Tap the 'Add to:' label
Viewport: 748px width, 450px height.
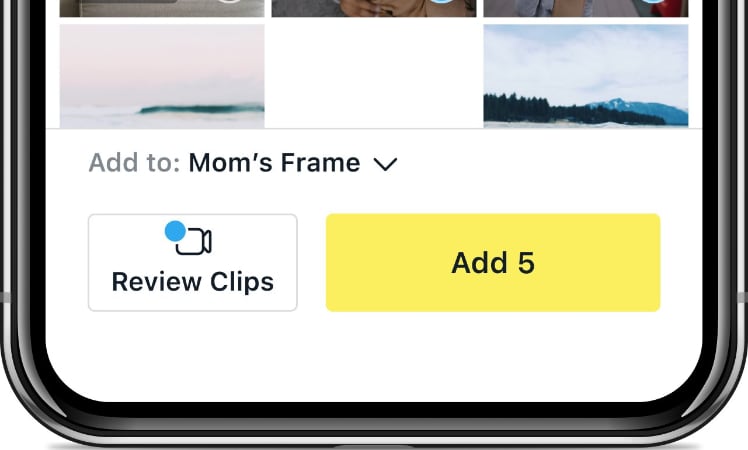[134, 163]
